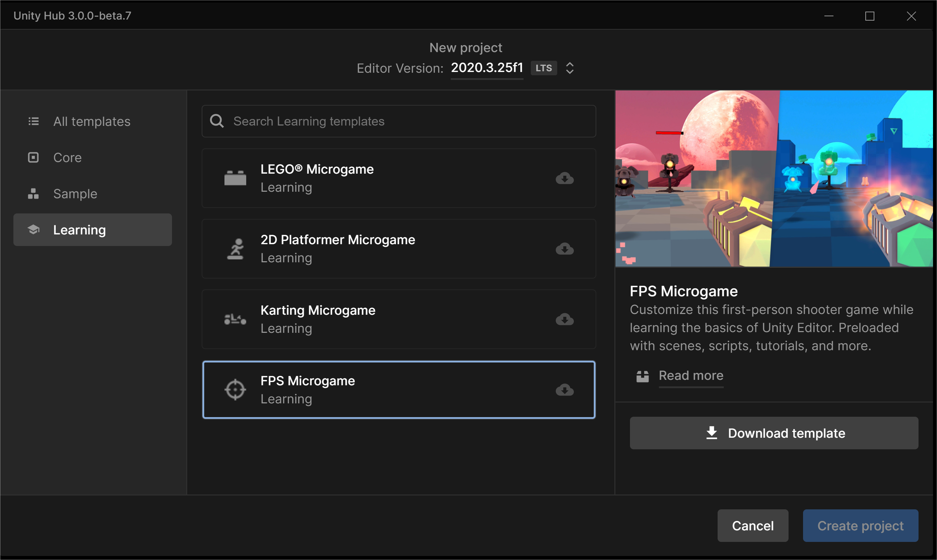This screenshot has width=937, height=560.
Task: Click the FPS Microgame cloud download icon
Action: (x=564, y=390)
